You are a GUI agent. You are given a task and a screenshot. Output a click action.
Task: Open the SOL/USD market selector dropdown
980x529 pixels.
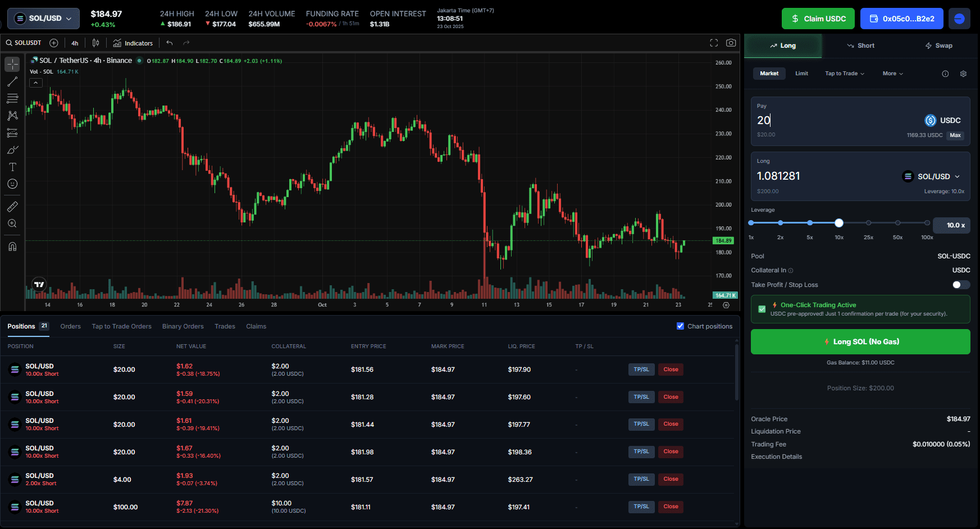click(43, 18)
